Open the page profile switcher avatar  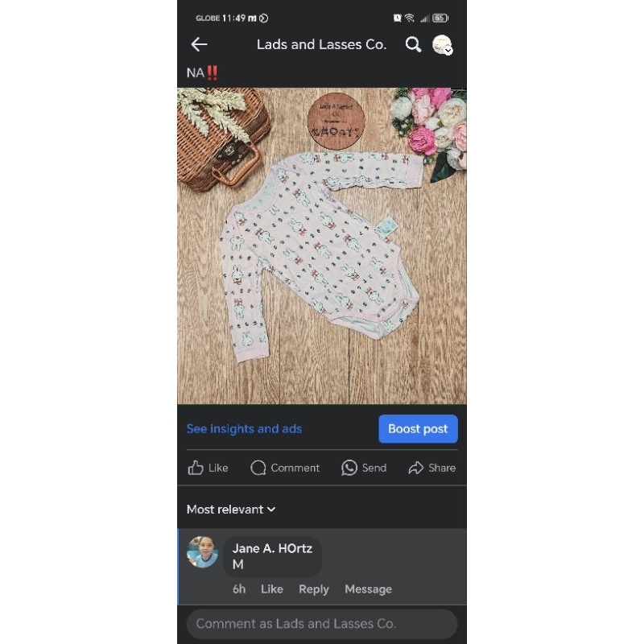(x=442, y=45)
